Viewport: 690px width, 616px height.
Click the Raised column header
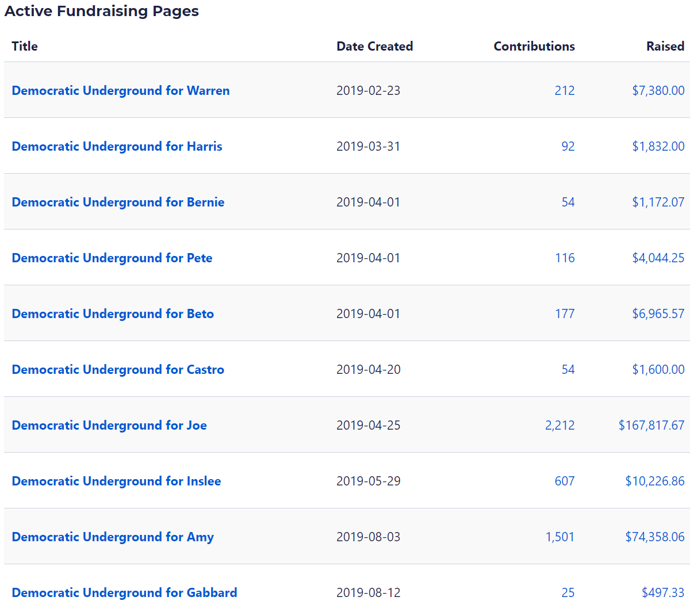[x=665, y=47]
